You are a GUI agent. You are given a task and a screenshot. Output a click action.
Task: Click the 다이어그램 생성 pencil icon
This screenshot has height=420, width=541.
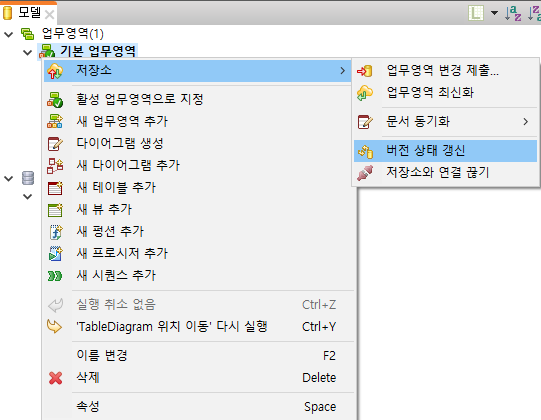[x=55, y=144]
